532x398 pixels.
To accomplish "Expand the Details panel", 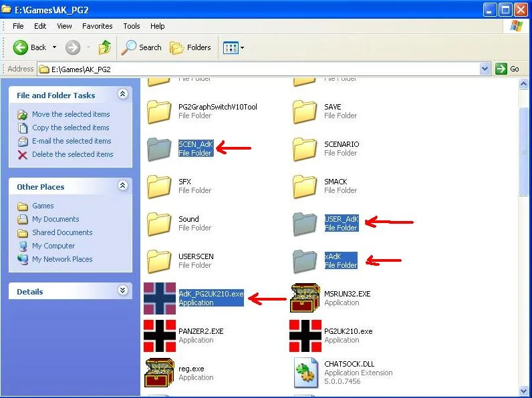I will click(122, 290).
